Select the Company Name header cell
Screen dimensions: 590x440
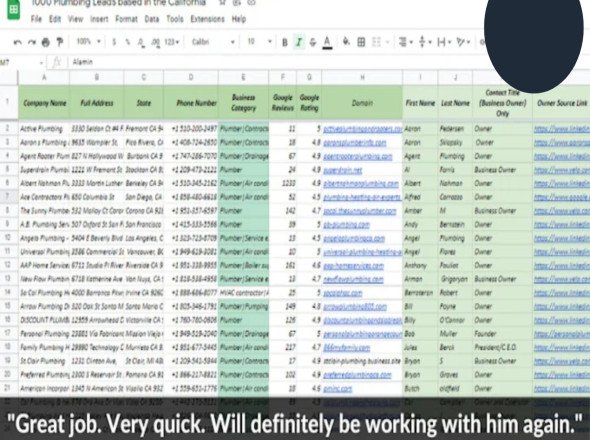44,103
